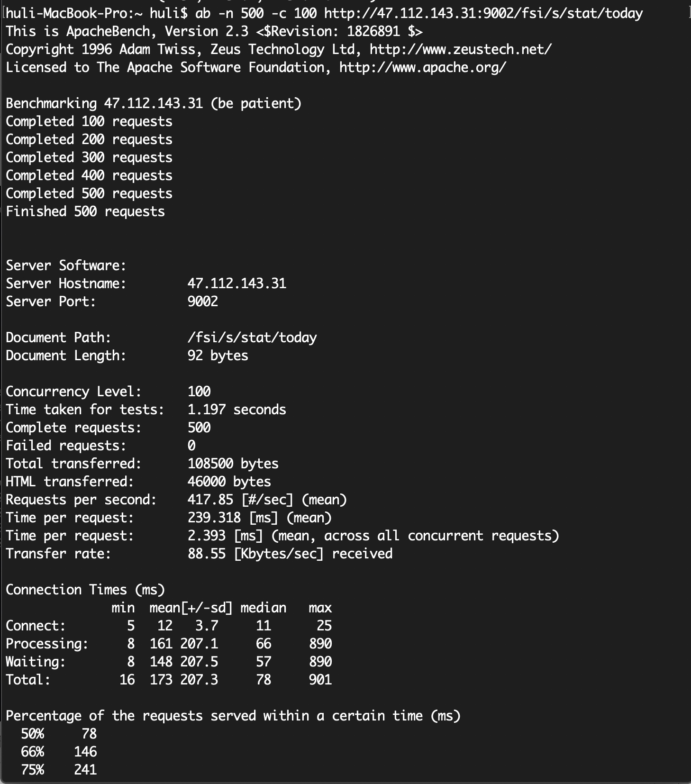This screenshot has height=784, width=691.
Task: Select the Total row max value 901
Action: coord(320,680)
